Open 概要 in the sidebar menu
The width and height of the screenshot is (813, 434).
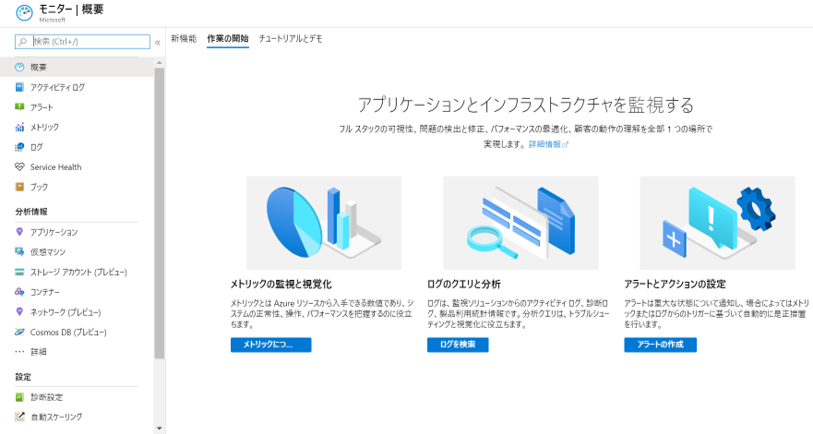[77, 67]
